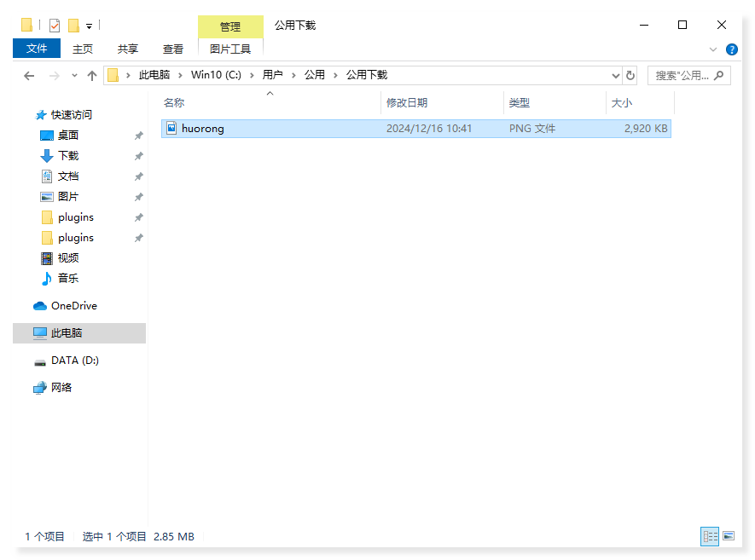Select the 音乐 (Music) sidebar icon
The image size is (755, 560).
(x=46, y=278)
